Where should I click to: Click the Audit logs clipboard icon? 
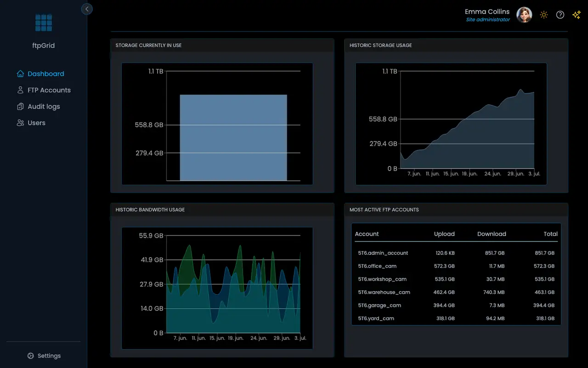(20, 107)
